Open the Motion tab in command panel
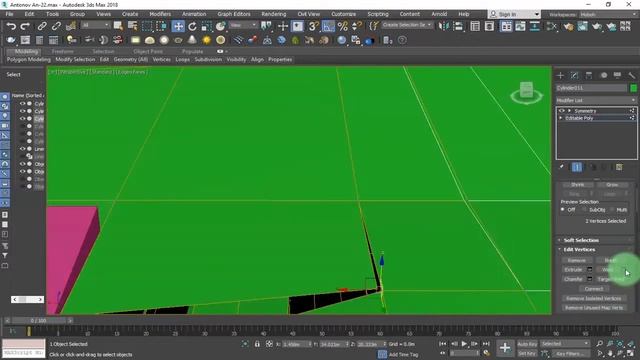Image resolution: width=640 pixels, height=360 pixels. [x=603, y=76]
